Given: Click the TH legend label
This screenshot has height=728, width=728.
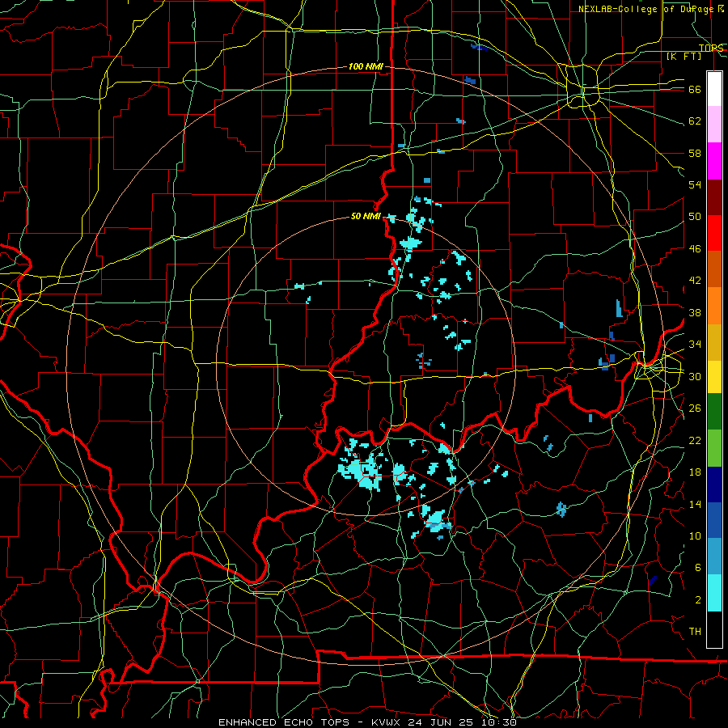Looking at the screenshot, I should coord(695,632).
